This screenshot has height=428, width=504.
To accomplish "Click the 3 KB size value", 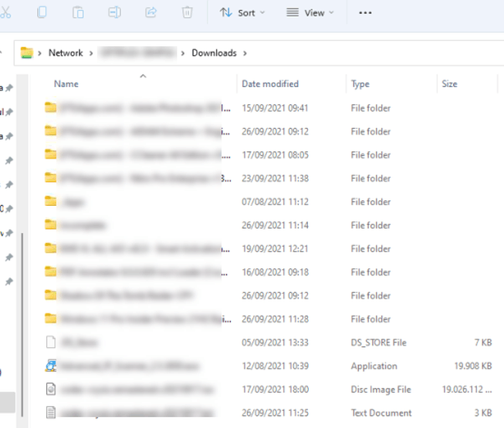I will [483, 413].
